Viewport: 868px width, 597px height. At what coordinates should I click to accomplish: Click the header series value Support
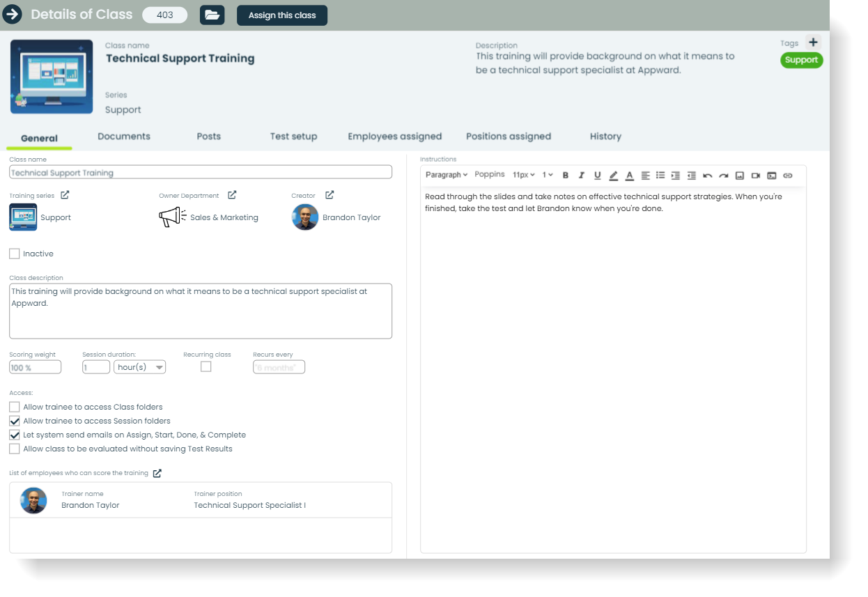coord(123,110)
